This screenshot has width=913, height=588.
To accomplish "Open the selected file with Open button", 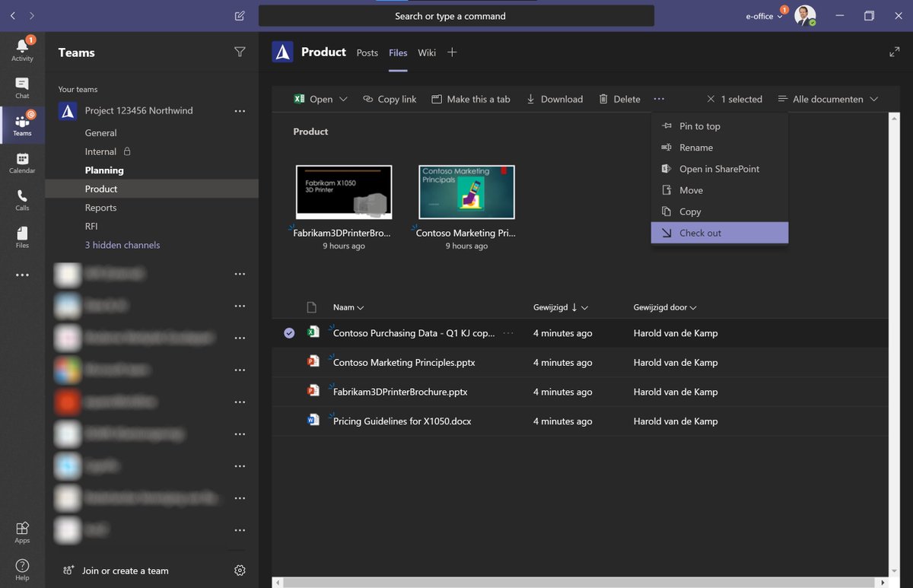I will [313, 99].
